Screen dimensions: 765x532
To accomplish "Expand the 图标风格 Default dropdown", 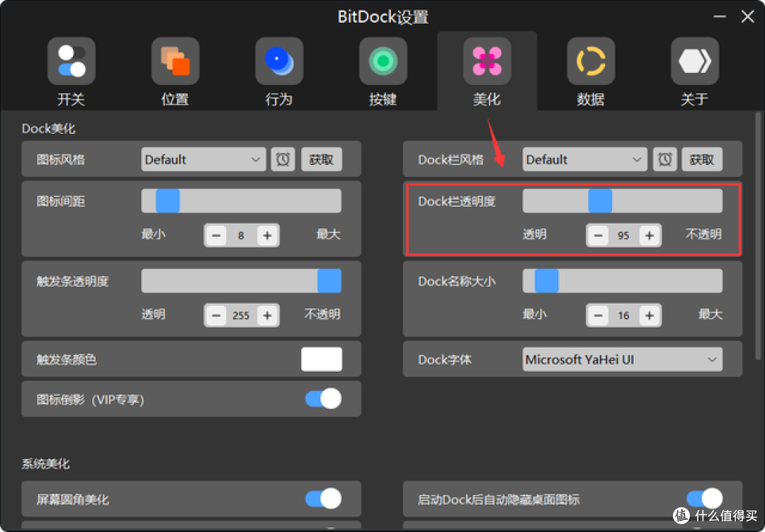I will click(x=203, y=159).
